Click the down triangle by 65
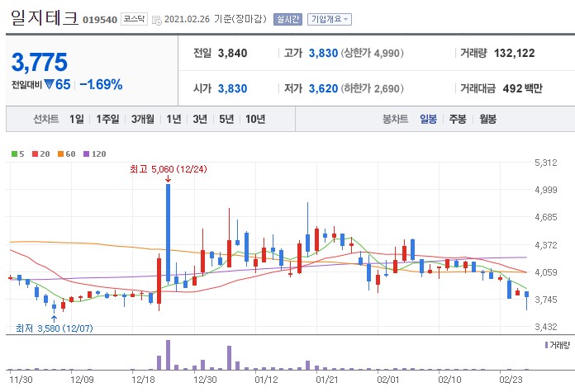The width and height of the screenshot is (575, 392). [x=50, y=84]
